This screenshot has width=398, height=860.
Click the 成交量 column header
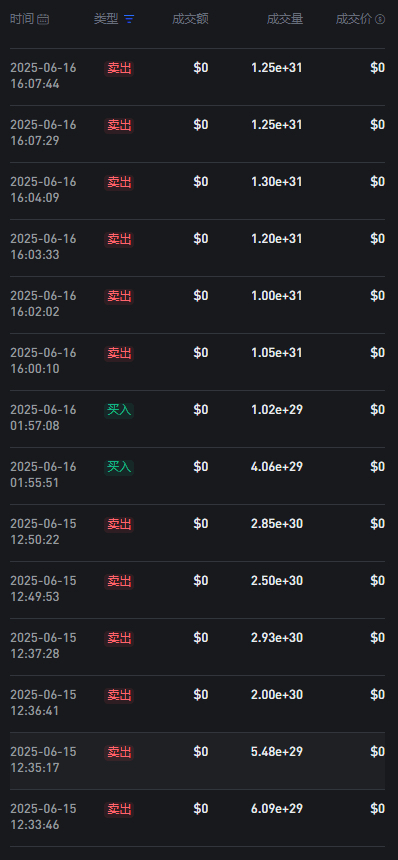pyautogui.click(x=285, y=20)
